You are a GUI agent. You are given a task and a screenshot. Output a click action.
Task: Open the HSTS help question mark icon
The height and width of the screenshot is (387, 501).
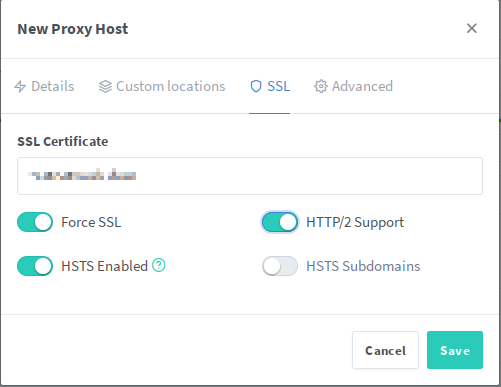159,265
